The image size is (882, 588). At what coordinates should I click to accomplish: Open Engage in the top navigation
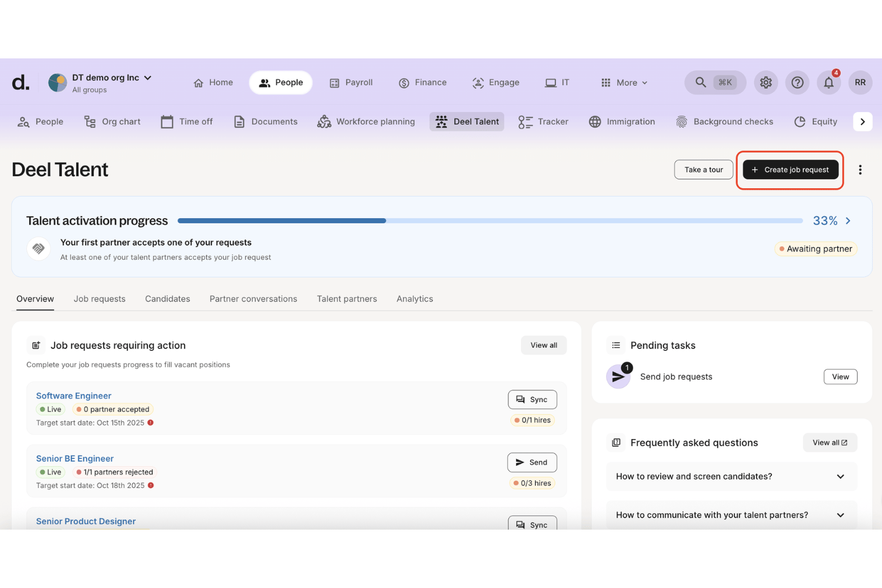tap(496, 83)
